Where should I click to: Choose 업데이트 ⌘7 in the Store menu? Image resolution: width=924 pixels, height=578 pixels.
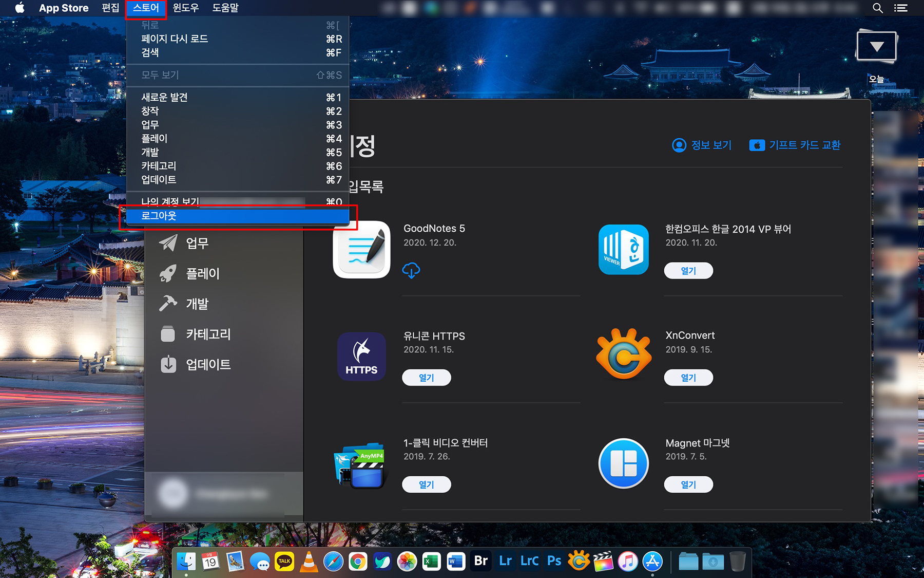pos(238,180)
